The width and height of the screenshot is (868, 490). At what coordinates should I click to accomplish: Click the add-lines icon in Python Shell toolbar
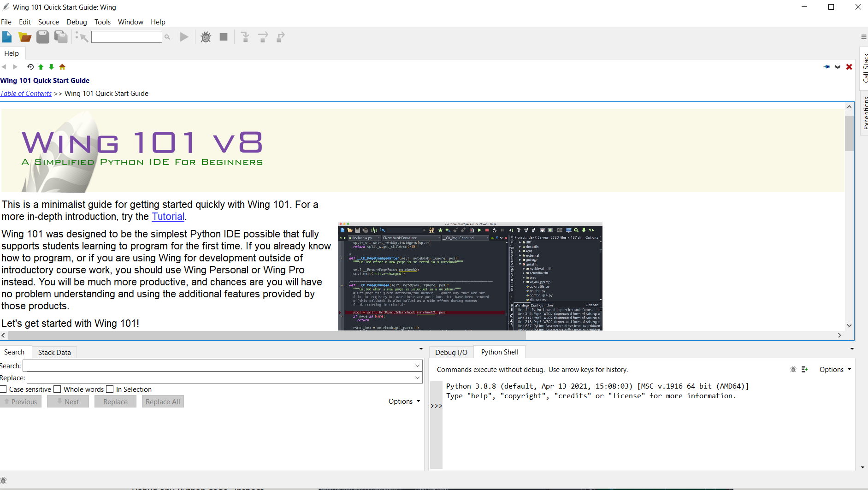tap(805, 369)
